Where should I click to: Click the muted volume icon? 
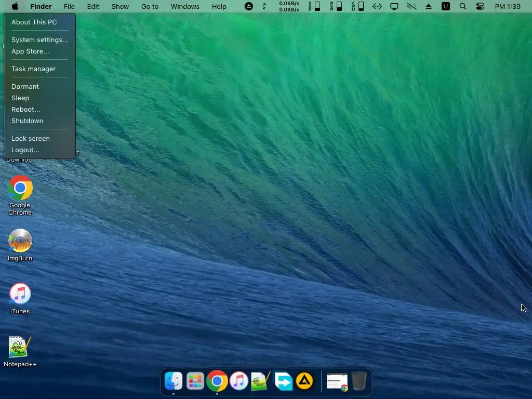[411, 6]
